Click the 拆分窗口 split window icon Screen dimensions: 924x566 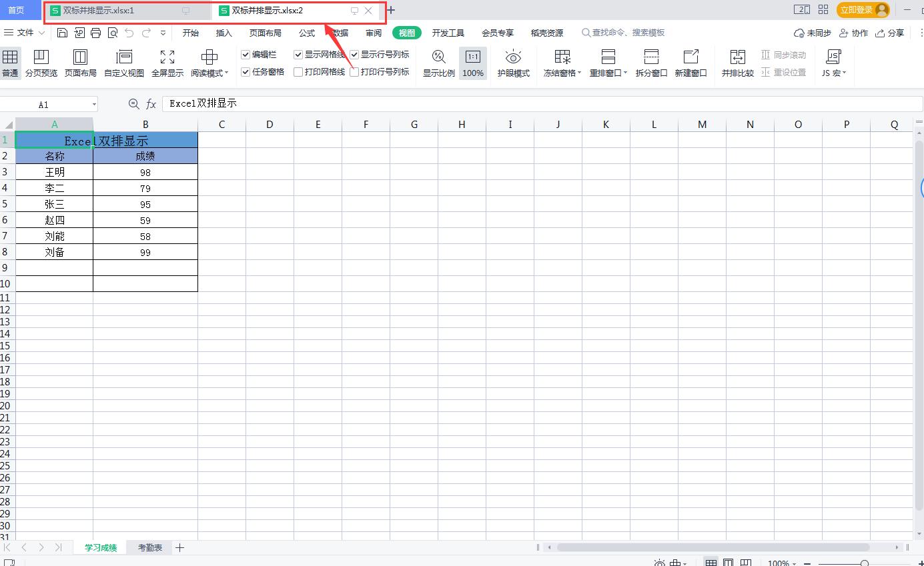651,63
